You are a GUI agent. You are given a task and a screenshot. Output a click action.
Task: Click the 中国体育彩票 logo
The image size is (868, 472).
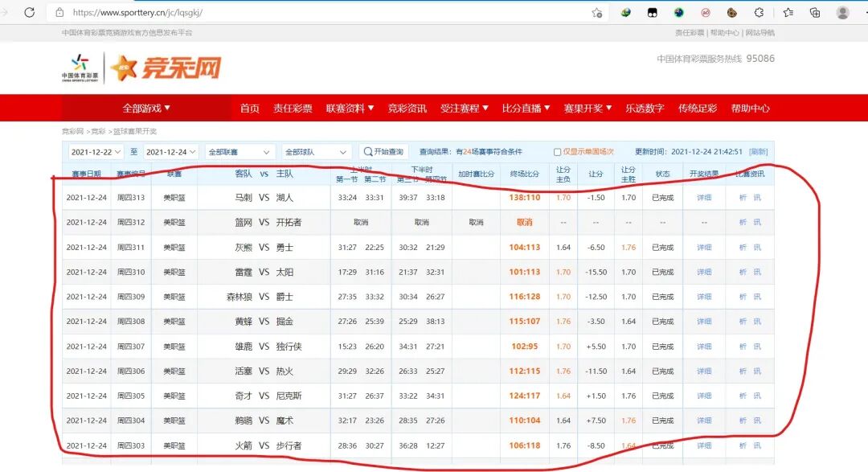[80, 68]
